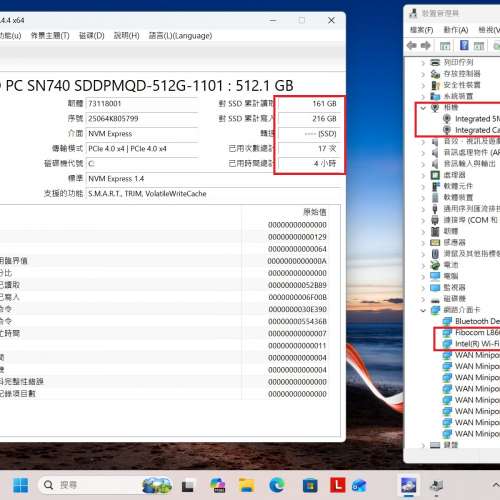Click the S.M.A.R.T., TRIM features field
500x500 pixels.
213,194
